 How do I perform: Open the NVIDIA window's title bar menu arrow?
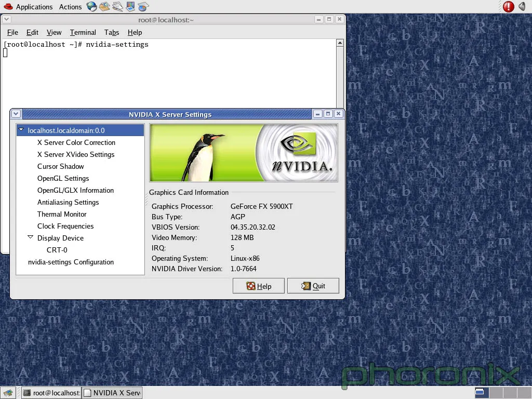click(16, 114)
